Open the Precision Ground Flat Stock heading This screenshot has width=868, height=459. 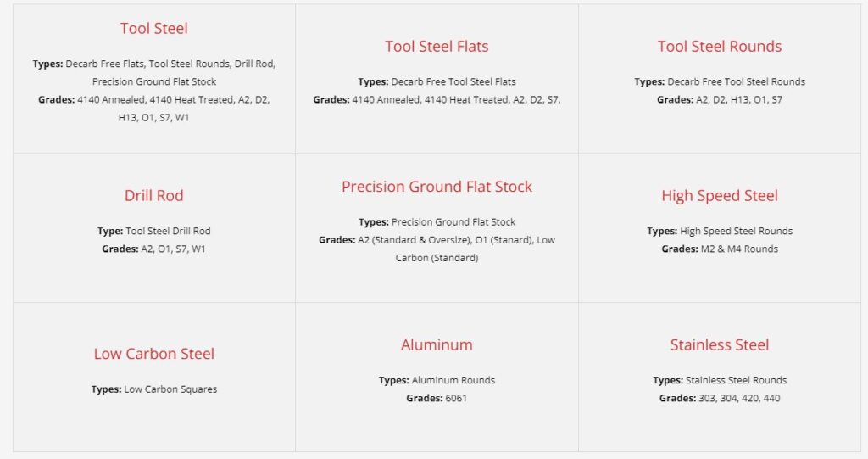[x=437, y=187]
